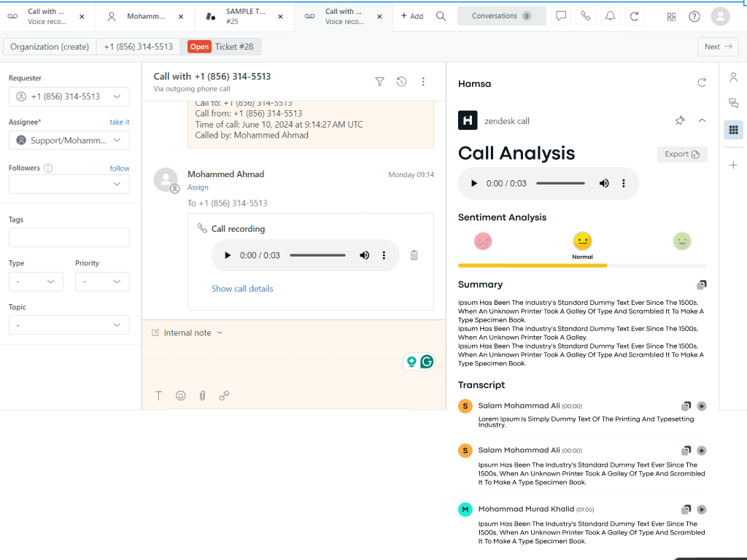Click the Export button
This screenshot has height=560, width=747.
click(681, 154)
